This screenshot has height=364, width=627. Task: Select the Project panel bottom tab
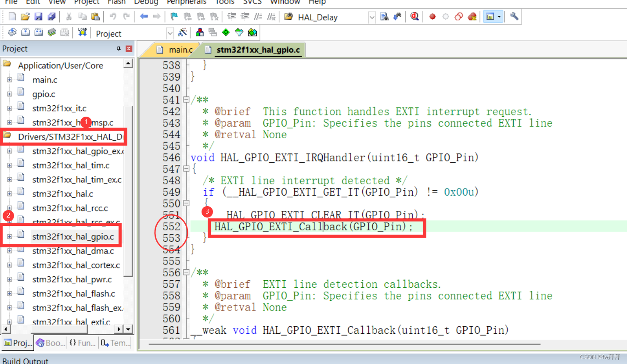click(x=18, y=343)
